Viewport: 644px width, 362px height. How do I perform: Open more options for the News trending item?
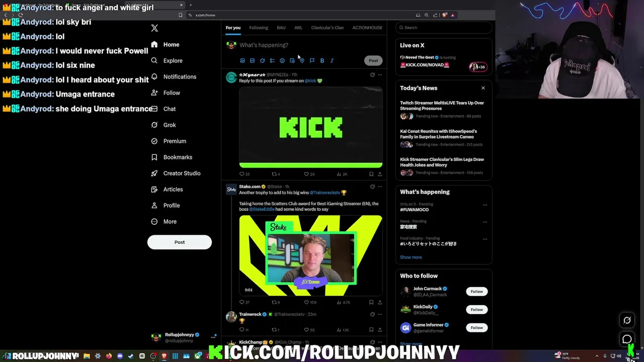pyautogui.click(x=485, y=222)
